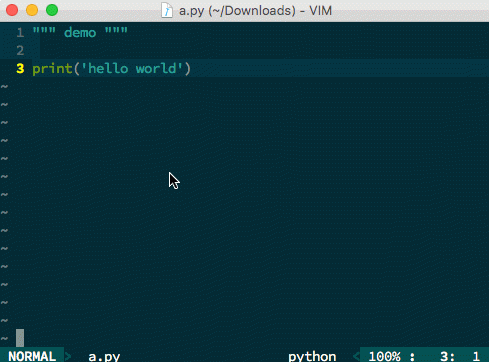
Task: Click inside the 'hello world' string
Action: tap(132, 68)
